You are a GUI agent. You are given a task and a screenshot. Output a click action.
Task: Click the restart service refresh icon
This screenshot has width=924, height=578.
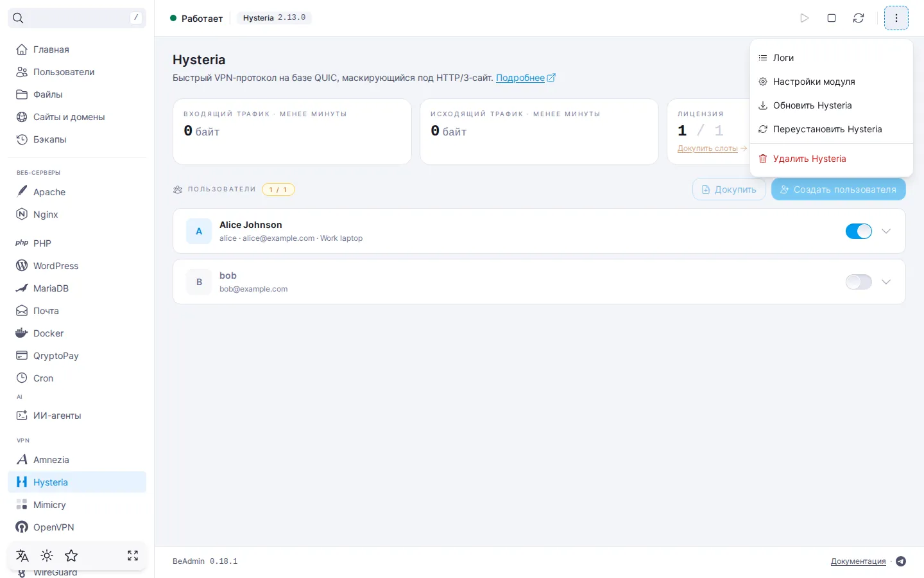click(859, 18)
